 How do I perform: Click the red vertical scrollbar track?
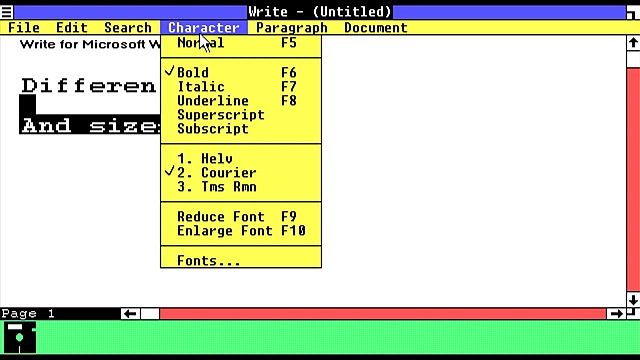633,180
